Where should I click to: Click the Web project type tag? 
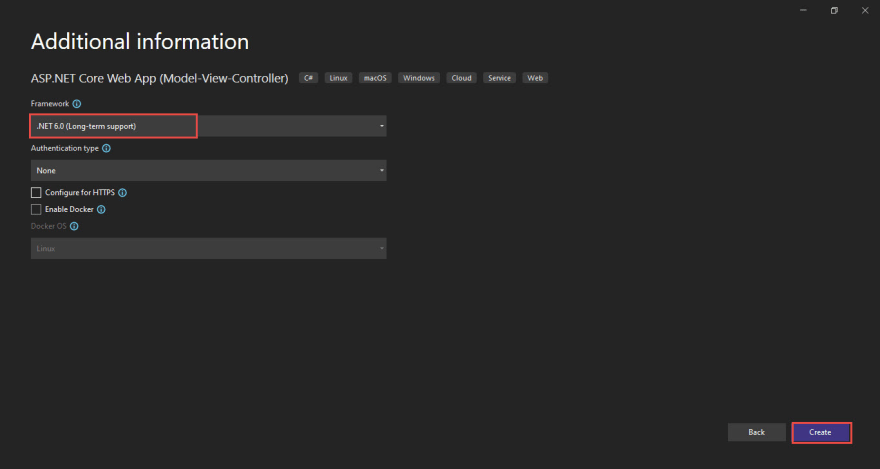pos(535,78)
